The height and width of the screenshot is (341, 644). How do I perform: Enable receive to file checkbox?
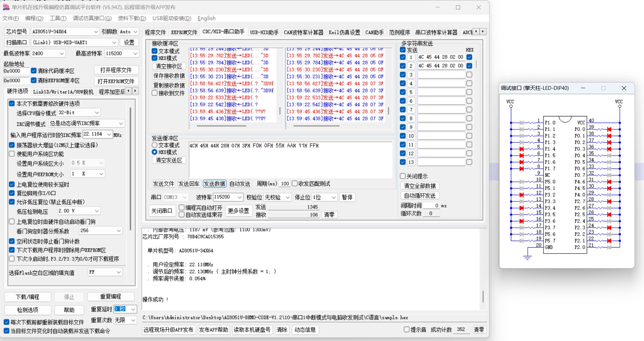point(154,93)
